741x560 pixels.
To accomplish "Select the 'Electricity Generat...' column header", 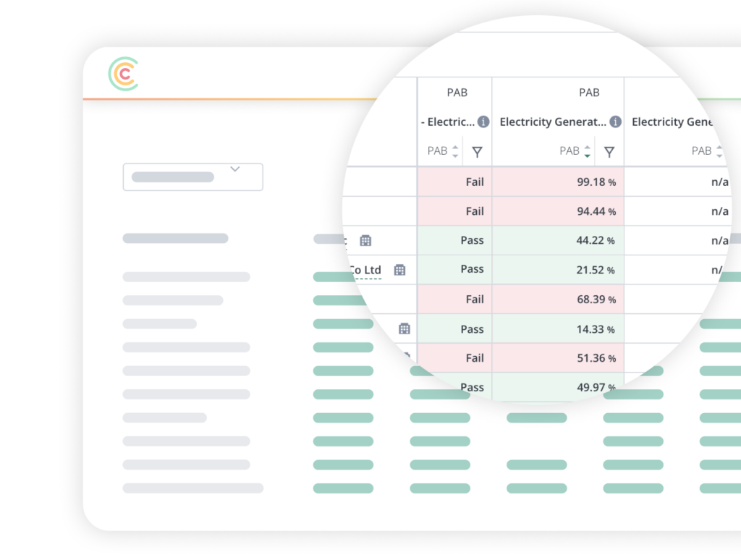I will pyautogui.click(x=553, y=122).
